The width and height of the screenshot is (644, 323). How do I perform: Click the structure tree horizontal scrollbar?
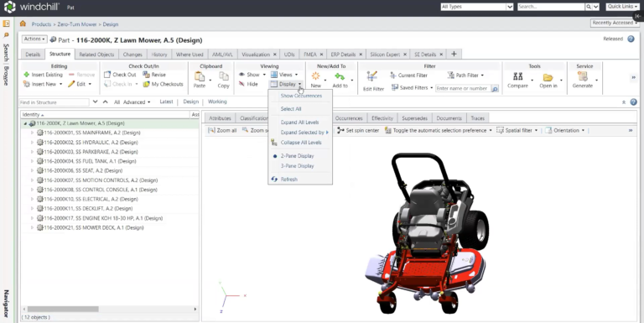click(63, 309)
